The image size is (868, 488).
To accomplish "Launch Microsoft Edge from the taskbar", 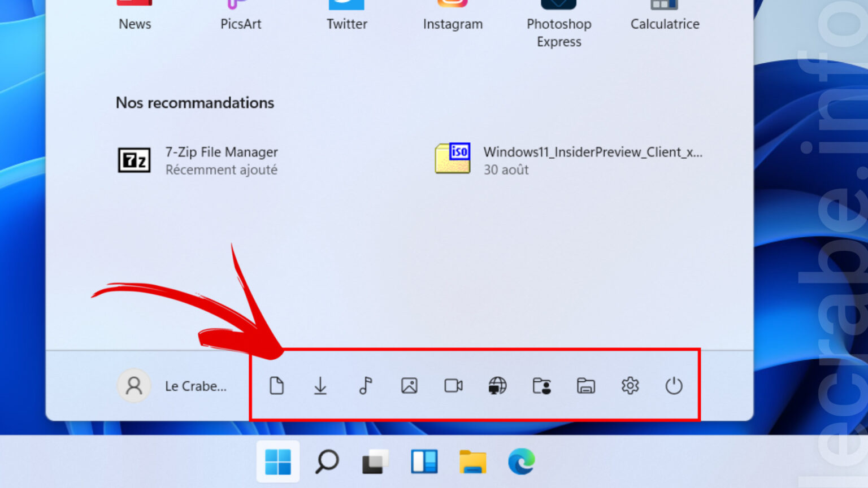I will click(x=521, y=461).
